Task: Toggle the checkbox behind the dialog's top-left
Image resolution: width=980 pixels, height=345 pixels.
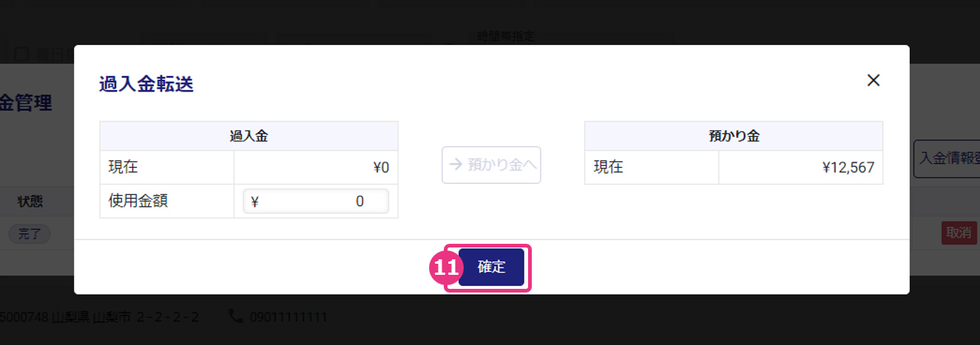Action: point(21,53)
